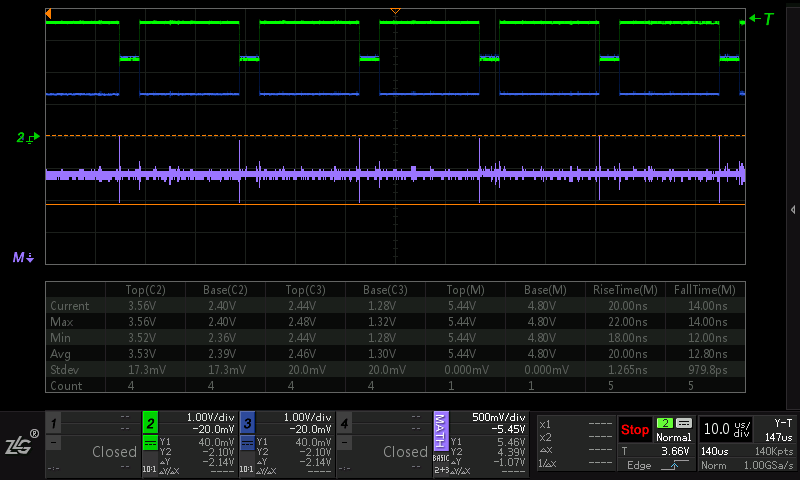This screenshot has height=480, width=800.
Task: Select the Top(C2) measurement column header
Action: click(145, 290)
